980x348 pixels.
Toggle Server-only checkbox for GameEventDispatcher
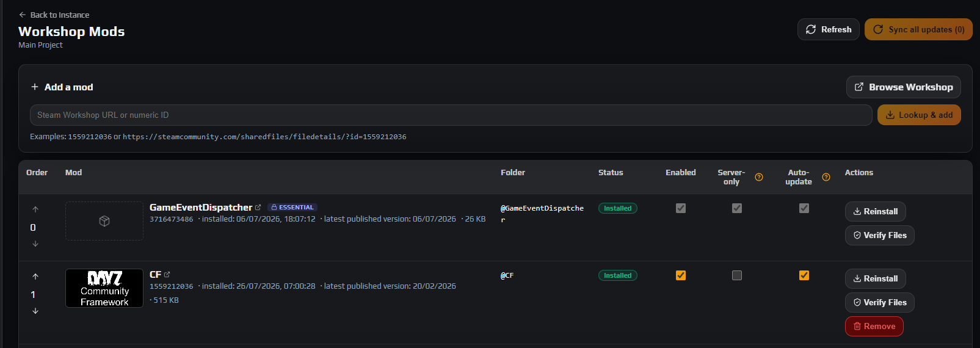click(737, 208)
